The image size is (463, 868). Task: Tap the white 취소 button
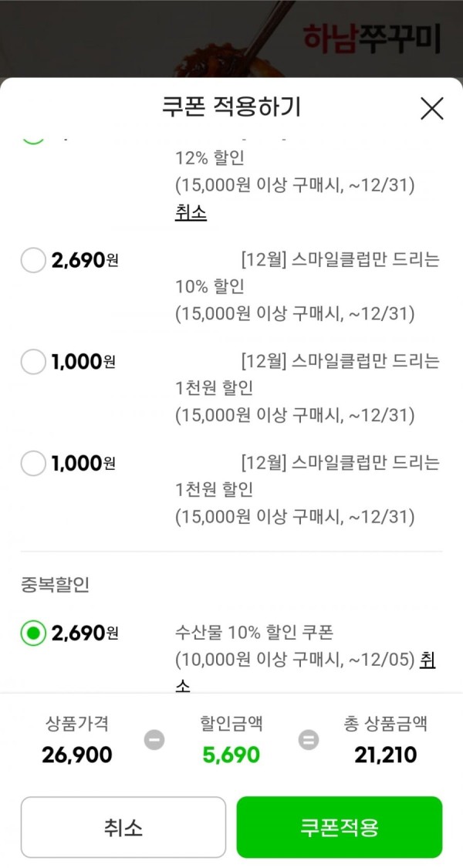click(x=123, y=827)
